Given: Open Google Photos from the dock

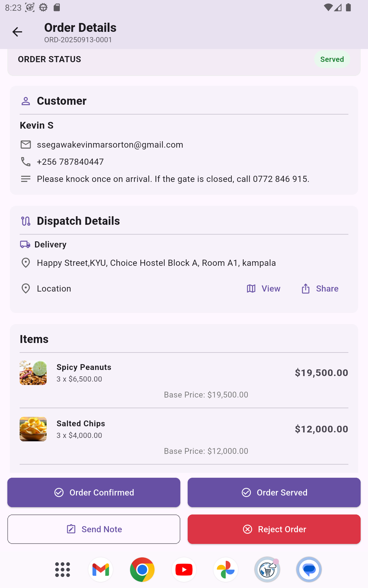Looking at the screenshot, I should pos(226,570).
